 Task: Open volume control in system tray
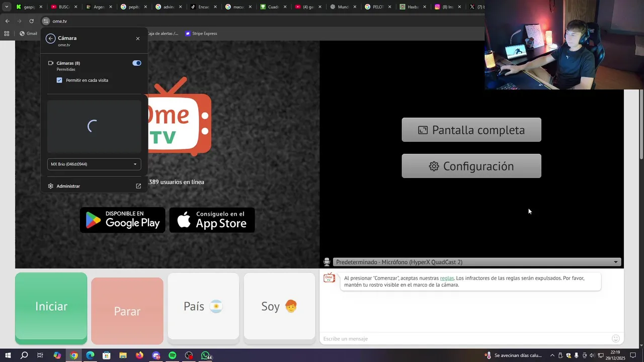click(592, 355)
